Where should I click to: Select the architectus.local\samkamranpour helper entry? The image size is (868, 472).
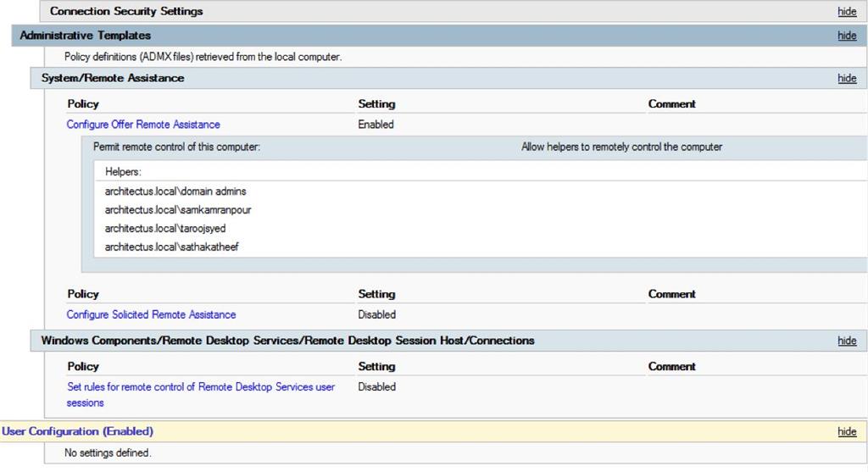[178, 210]
